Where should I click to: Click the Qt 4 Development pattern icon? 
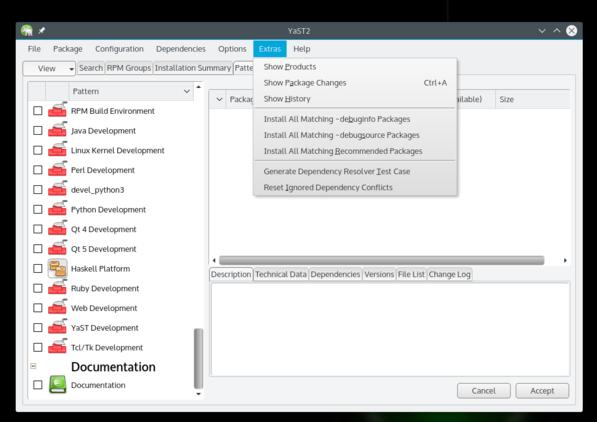coord(57,229)
